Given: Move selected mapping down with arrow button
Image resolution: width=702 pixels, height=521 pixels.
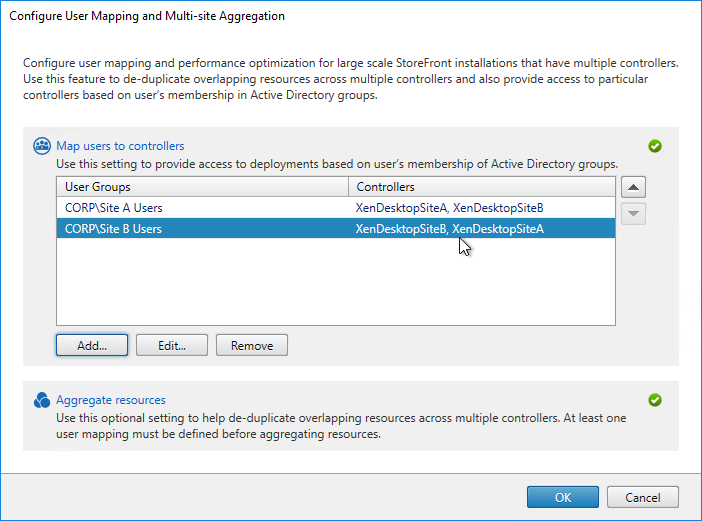Looking at the screenshot, I should pos(633,214).
